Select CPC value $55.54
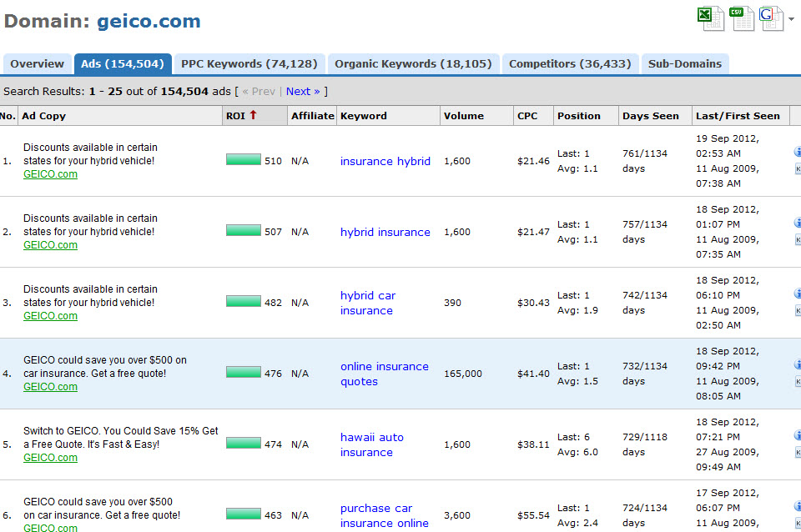Viewport: 801px width, 532px height. pyautogui.click(x=533, y=515)
